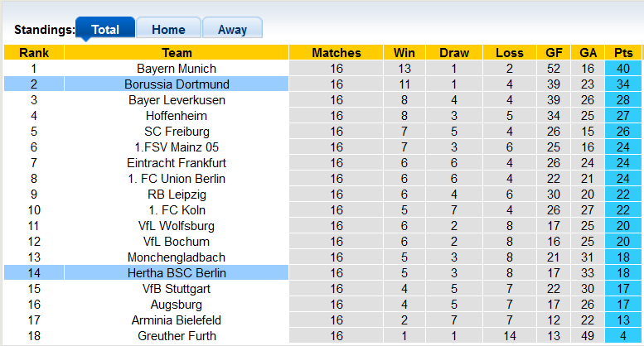Select Greuther Furth team name
644x346 pixels.
177,336
